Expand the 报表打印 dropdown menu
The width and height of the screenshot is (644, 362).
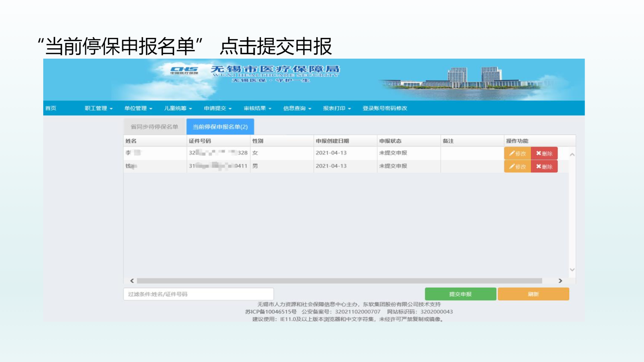click(x=337, y=108)
